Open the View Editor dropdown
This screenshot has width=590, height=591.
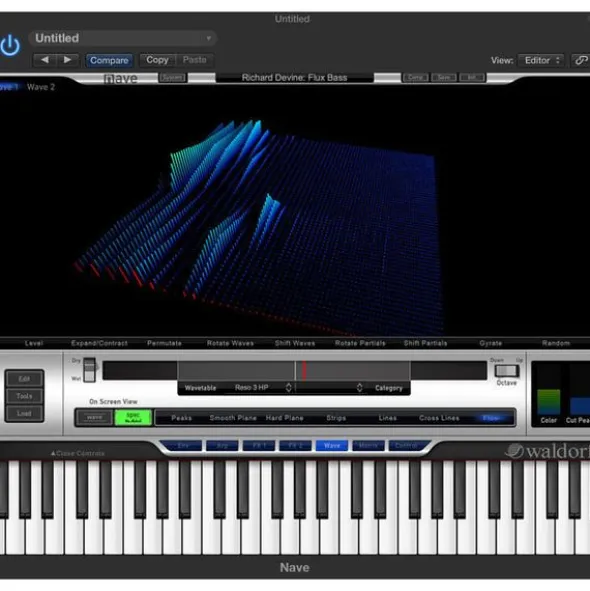[541, 60]
